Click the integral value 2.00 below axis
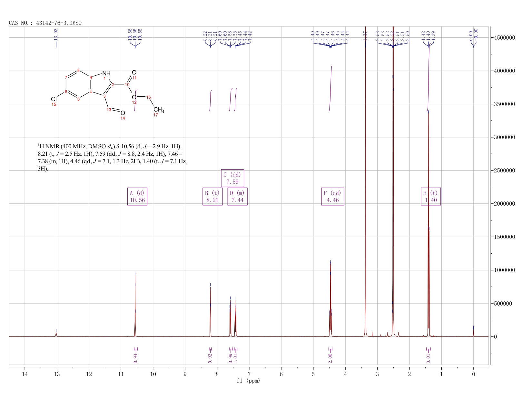Image resolution: width=532 pixels, height=411 pixels. coord(330,358)
